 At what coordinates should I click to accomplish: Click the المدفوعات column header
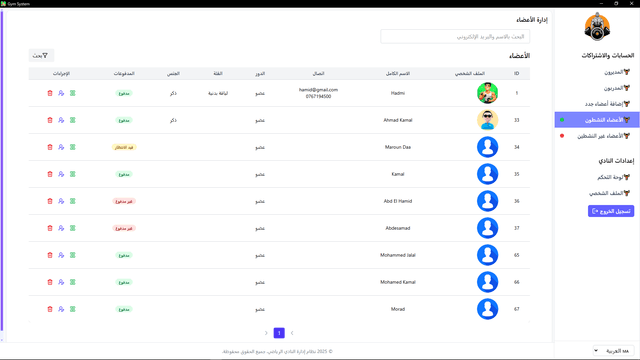tap(124, 73)
